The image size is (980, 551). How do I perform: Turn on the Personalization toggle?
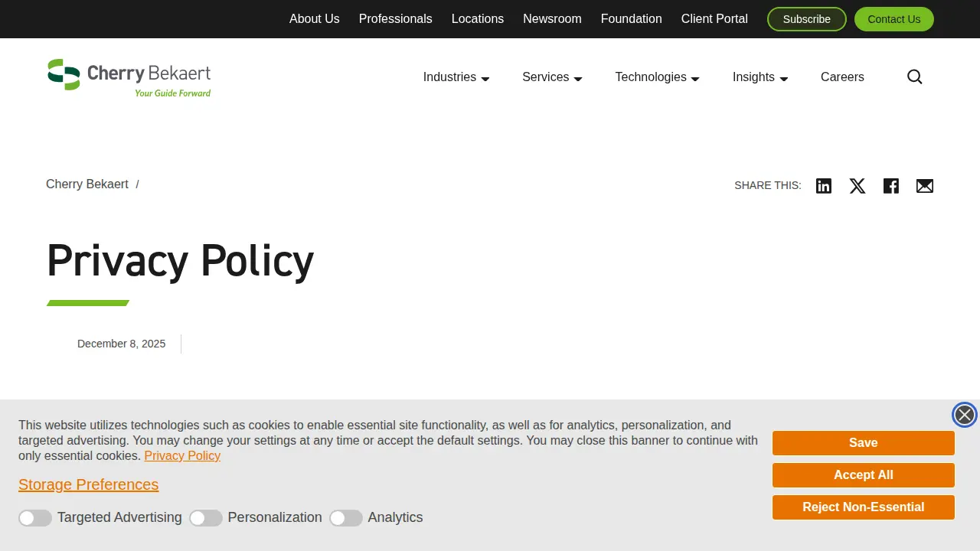[206, 518]
